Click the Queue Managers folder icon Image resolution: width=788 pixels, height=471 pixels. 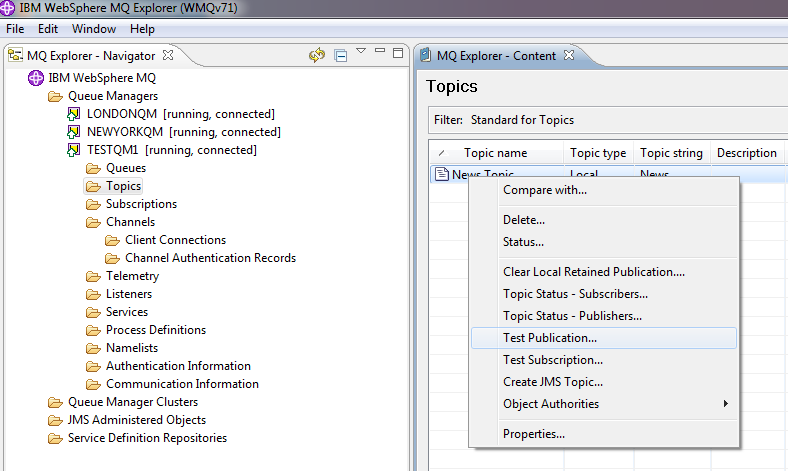(x=55, y=96)
